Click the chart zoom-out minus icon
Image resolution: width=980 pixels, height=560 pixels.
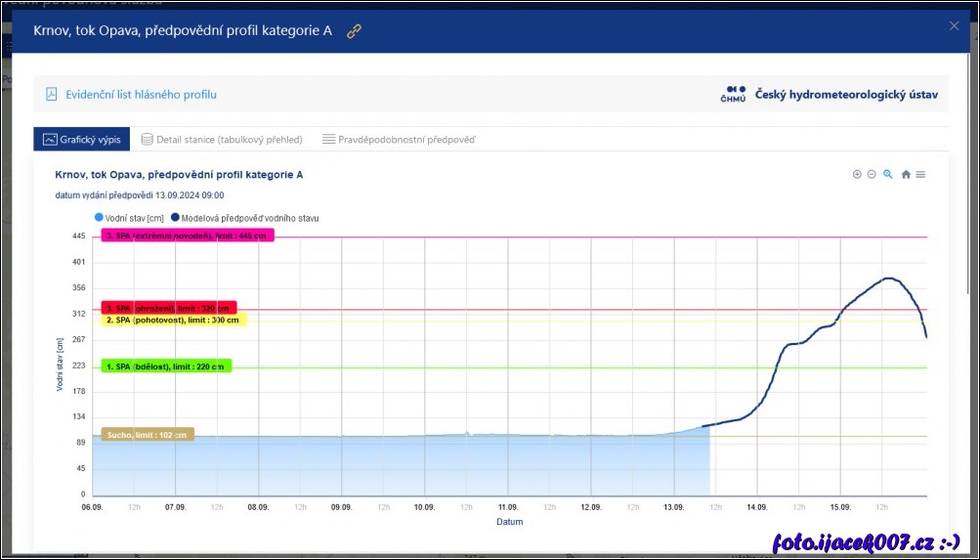pos(872,174)
